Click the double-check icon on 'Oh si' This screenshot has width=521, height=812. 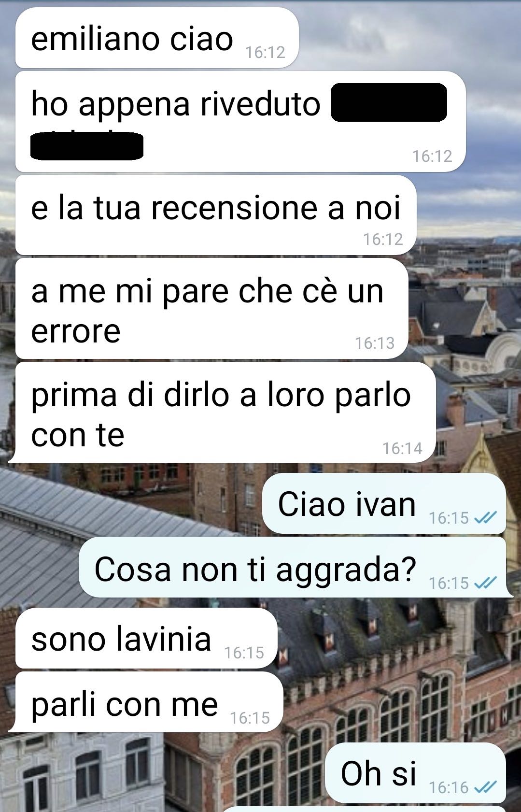click(x=485, y=787)
